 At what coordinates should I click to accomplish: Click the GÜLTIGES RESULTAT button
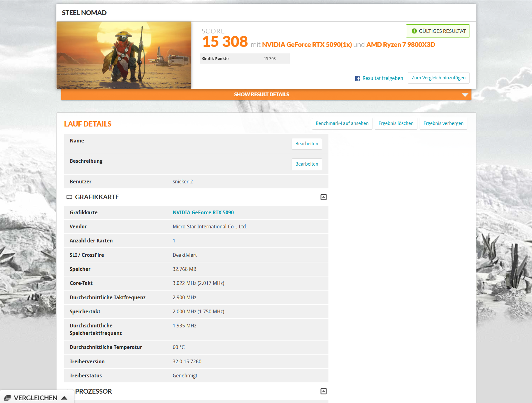437,31
